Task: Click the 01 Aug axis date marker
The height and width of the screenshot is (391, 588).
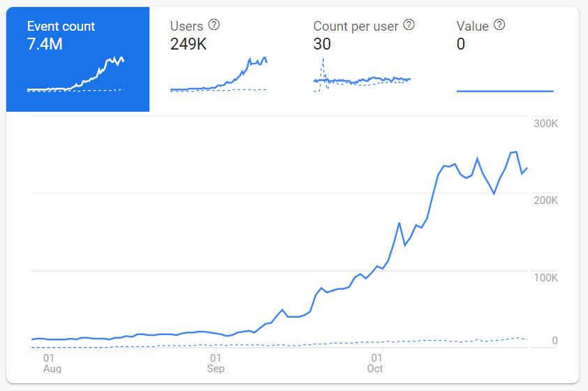Action: (x=52, y=363)
